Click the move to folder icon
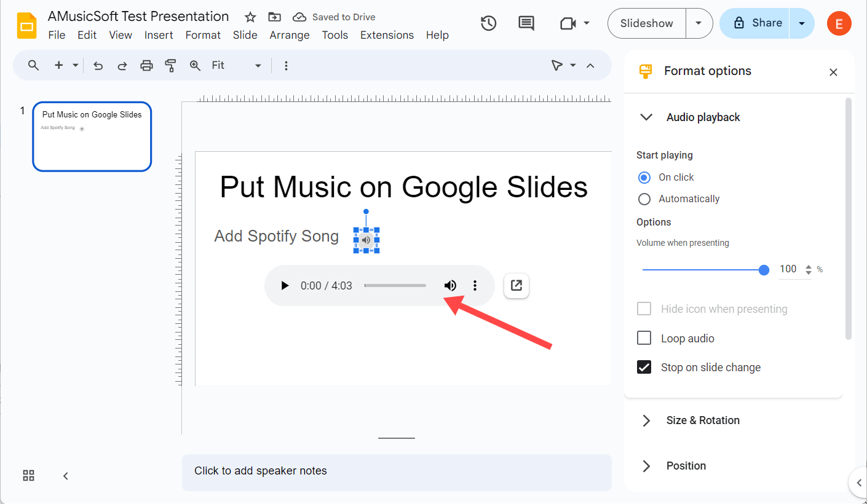The image size is (867, 504). click(x=274, y=17)
